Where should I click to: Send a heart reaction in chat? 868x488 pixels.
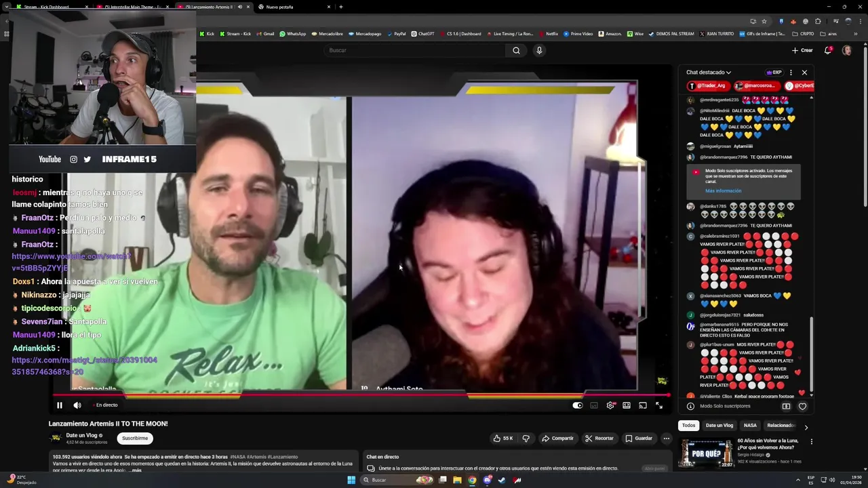(802, 406)
